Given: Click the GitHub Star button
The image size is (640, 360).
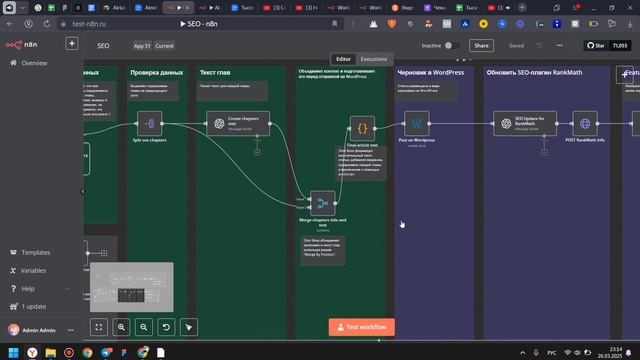Looking at the screenshot, I should [596, 46].
